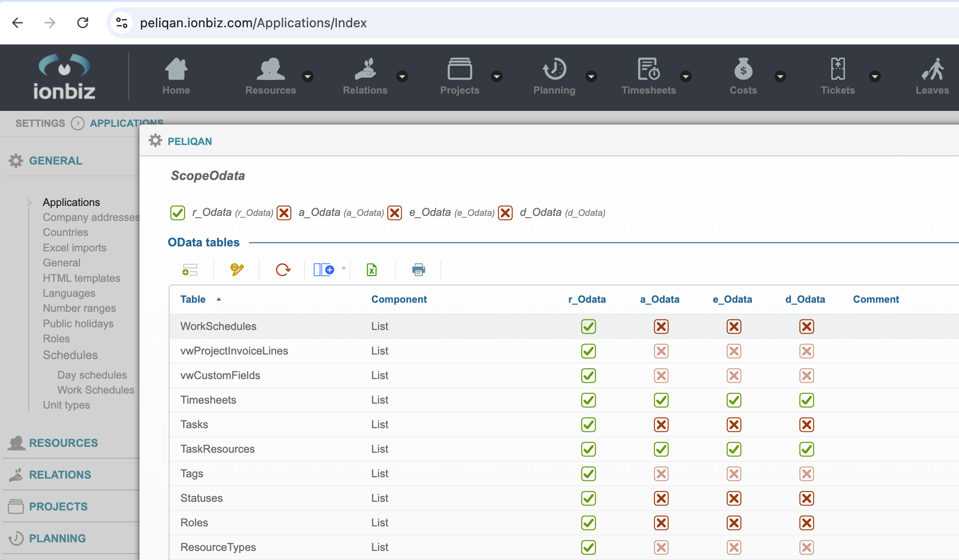
Task: Reload the browser page
Action: [83, 23]
